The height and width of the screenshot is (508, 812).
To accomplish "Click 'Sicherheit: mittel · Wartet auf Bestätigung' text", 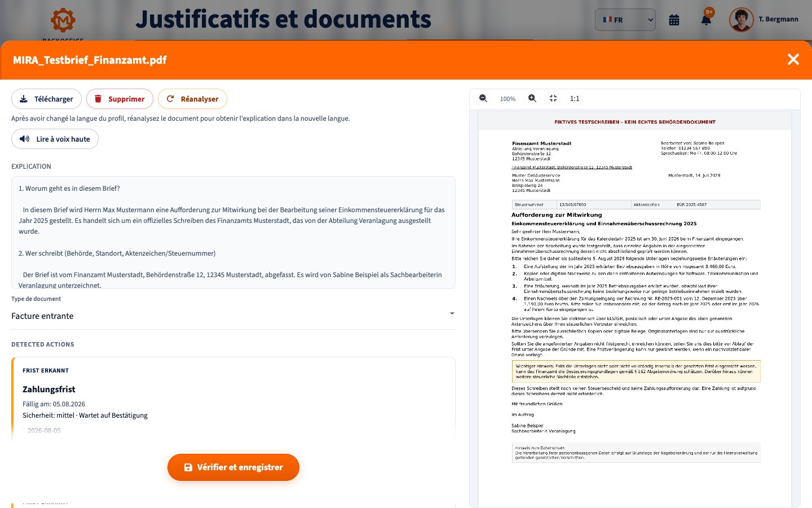I will (x=85, y=415).
